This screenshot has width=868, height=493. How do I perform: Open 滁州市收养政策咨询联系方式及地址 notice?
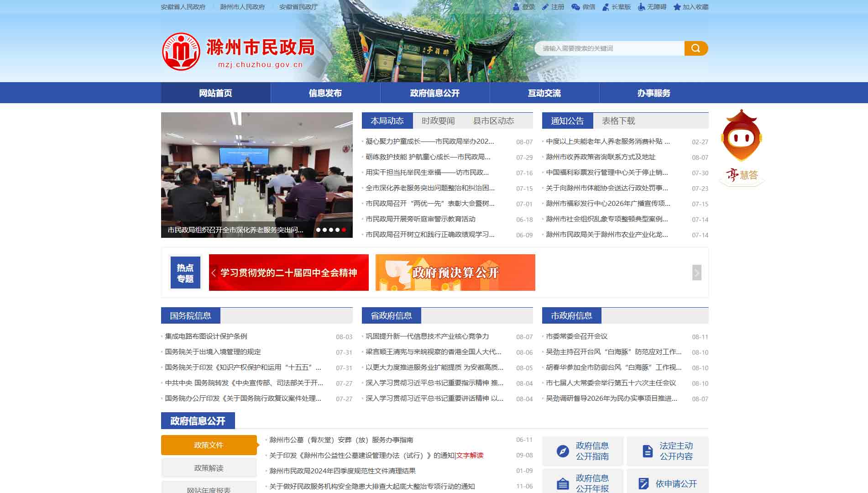[601, 157]
